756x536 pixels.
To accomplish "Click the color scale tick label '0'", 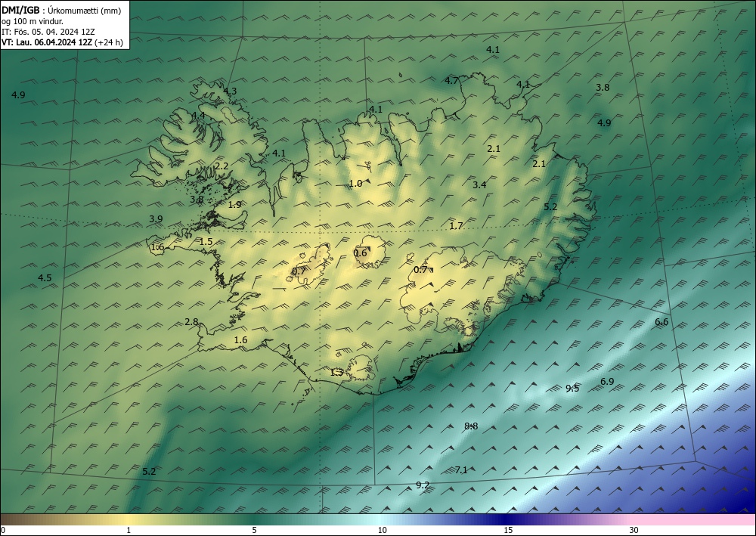I will pyautogui.click(x=3, y=530).
